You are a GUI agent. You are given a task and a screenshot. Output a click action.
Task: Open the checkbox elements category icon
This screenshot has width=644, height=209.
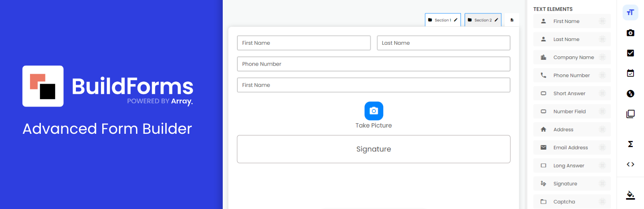coord(630,53)
